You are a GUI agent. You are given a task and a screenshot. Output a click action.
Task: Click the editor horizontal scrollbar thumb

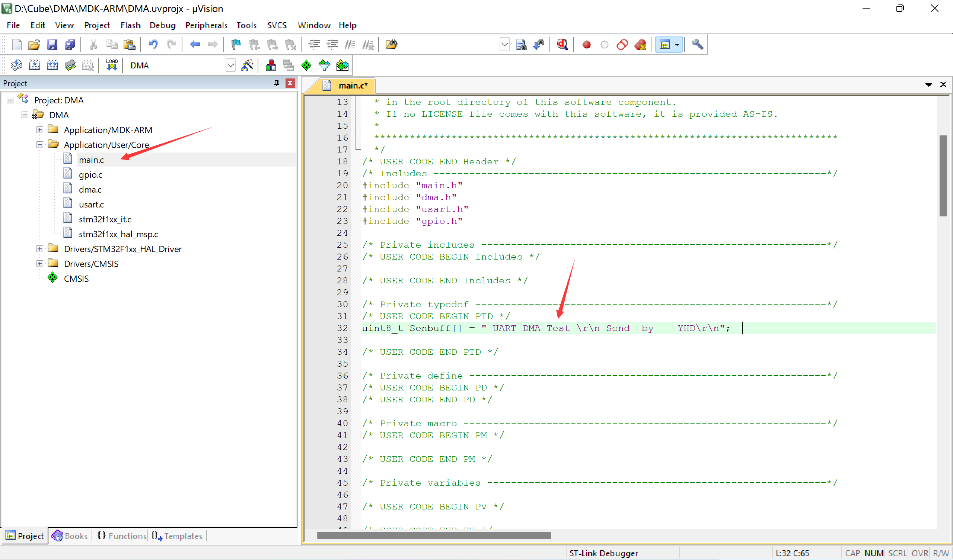point(433,535)
